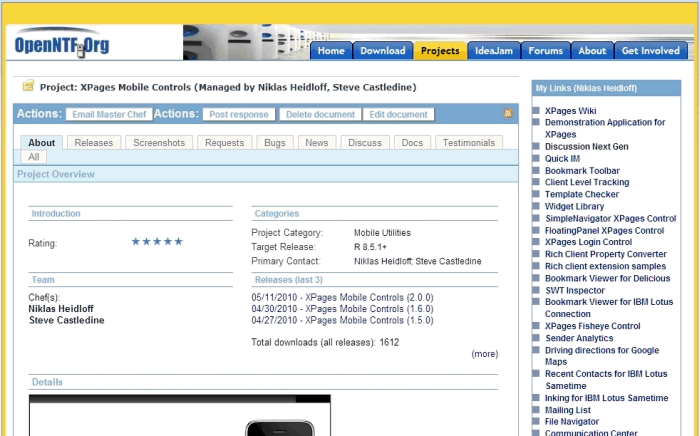Select the About project tab
The width and height of the screenshot is (700, 436).
[x=42, y=143]
